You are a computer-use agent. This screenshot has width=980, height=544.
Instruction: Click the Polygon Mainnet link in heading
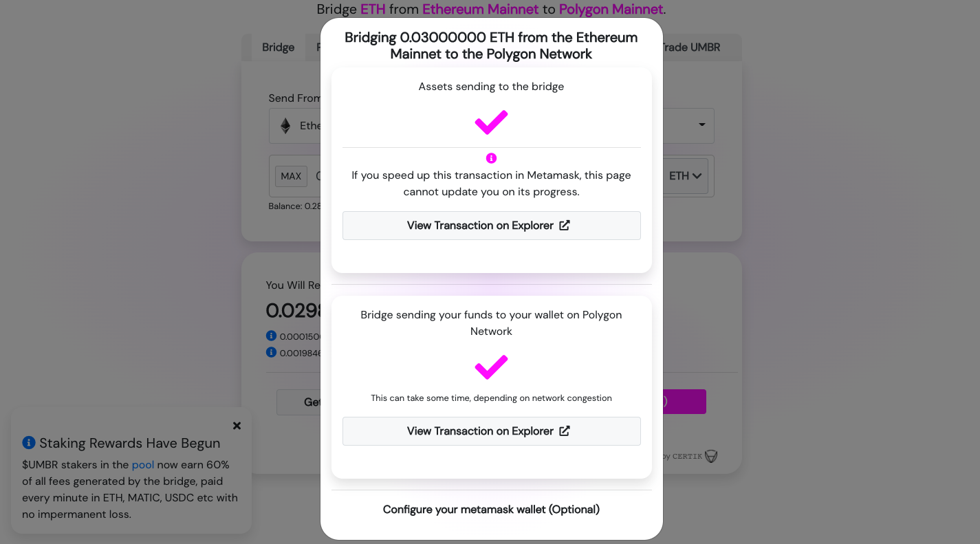(x=611, y=10)
